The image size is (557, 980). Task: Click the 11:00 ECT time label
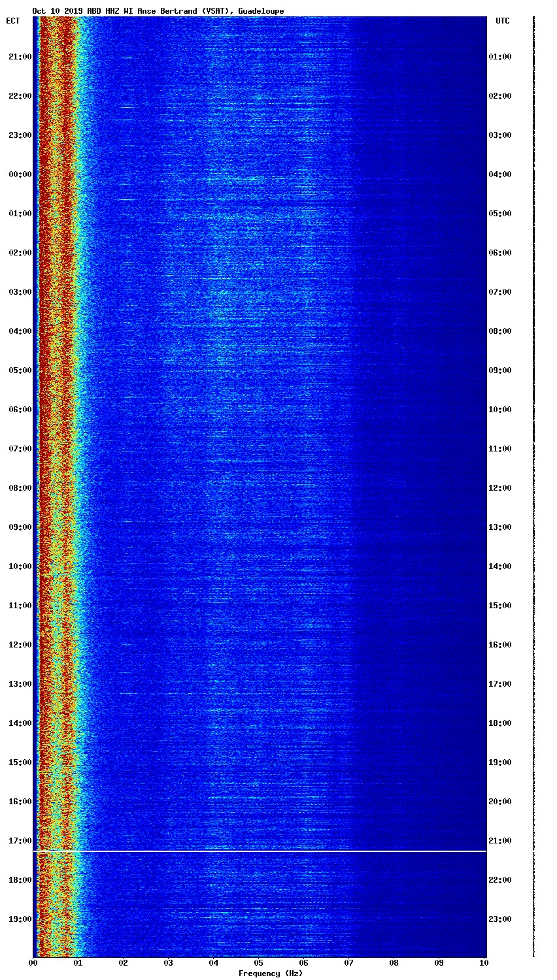[x=20, y=606]
